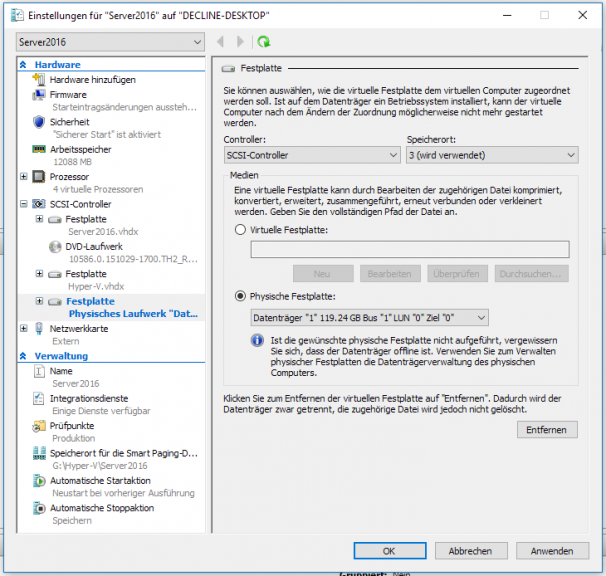Select Prüfpunkte in the settings tree
Viewport: 606px width, 576px height.
point(72,426)
